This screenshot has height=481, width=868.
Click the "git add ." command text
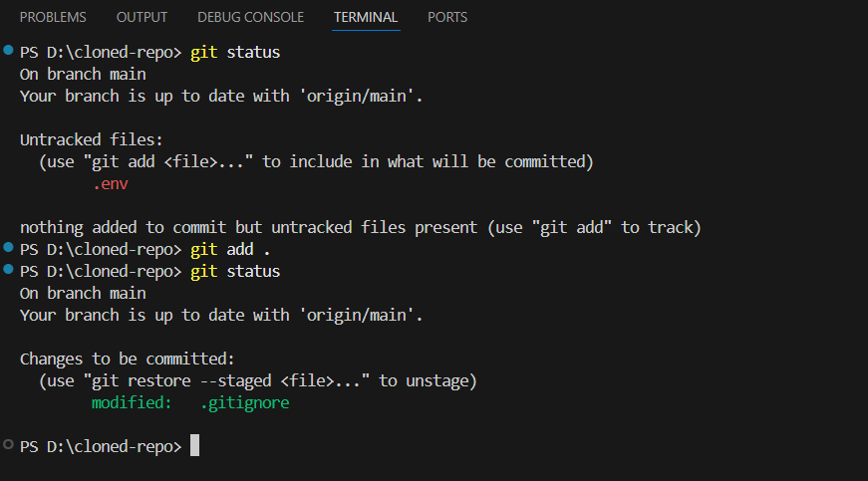click(x=228, y=249)
